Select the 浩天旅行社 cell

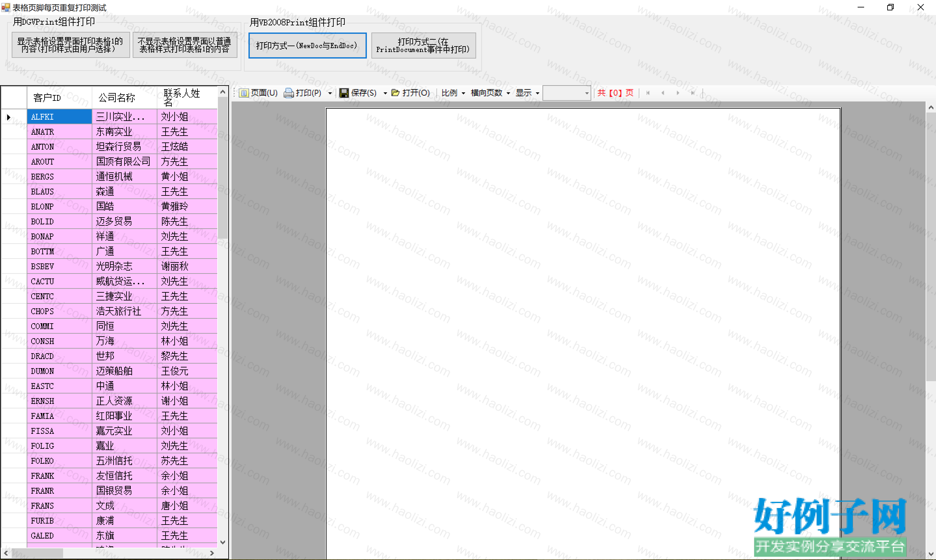pos(125,311)
